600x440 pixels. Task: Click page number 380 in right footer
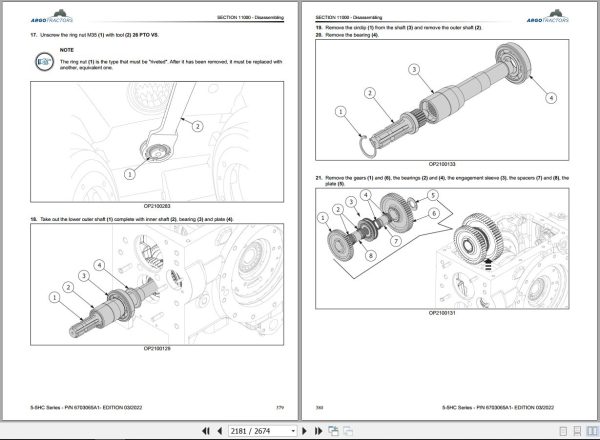click(320, 407)
